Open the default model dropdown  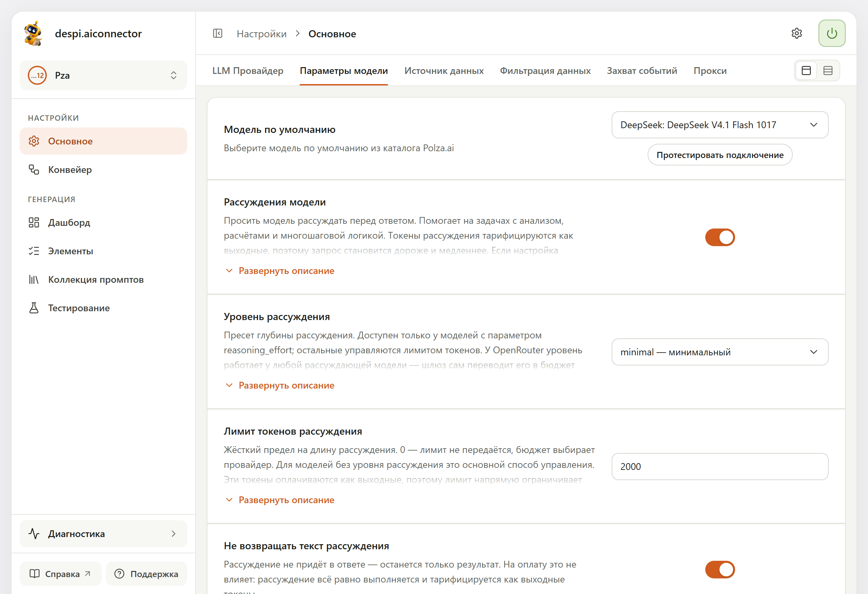[x=720, y=125]
